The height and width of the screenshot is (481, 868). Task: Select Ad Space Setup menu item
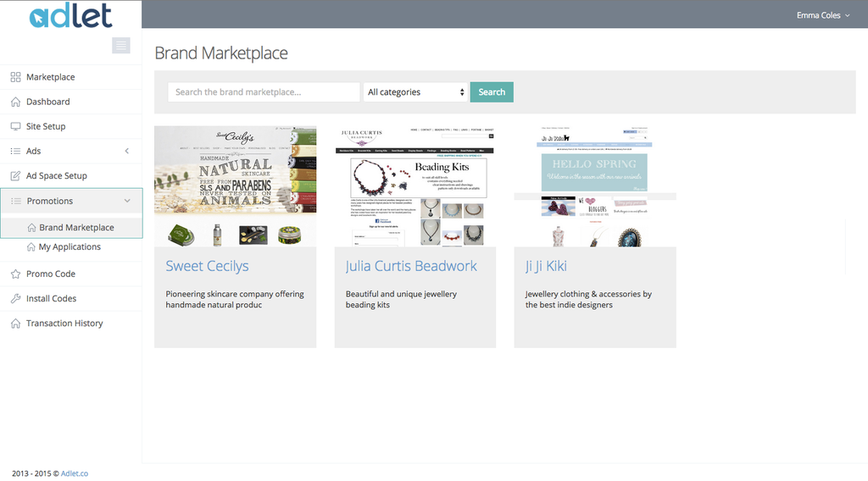(71, 176)
